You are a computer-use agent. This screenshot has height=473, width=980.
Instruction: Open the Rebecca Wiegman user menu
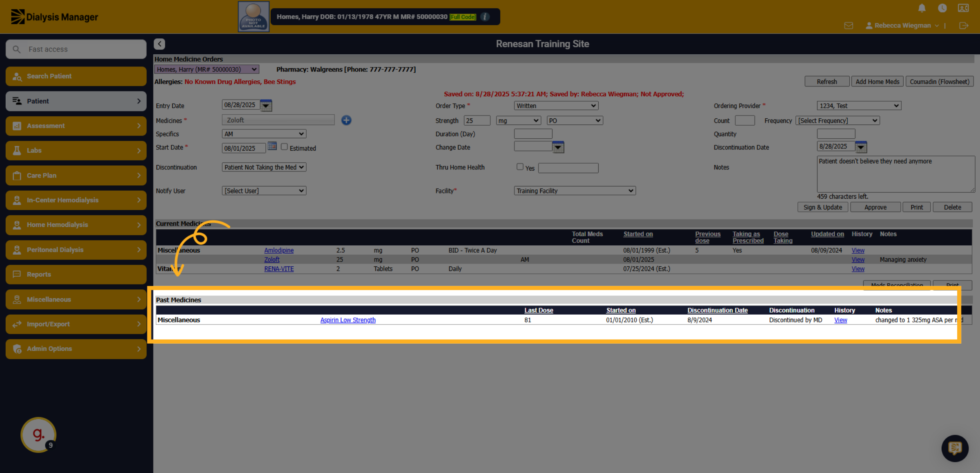click(x=902, y=26)
